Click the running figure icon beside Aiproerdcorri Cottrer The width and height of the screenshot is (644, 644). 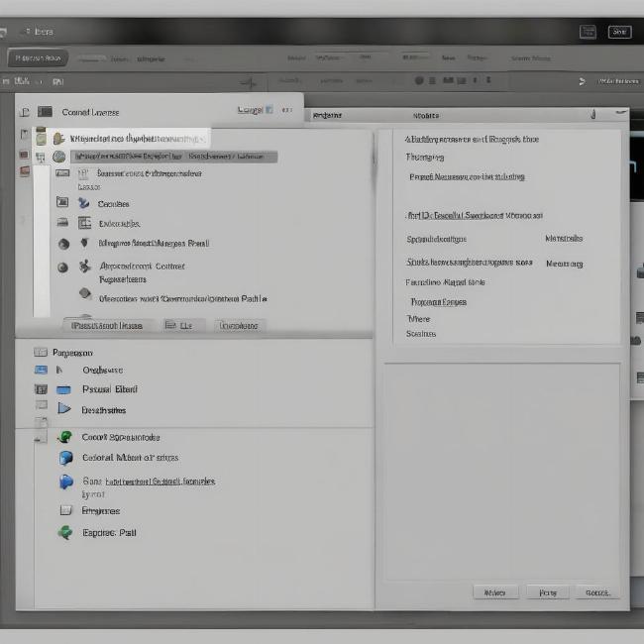(84, 267)
